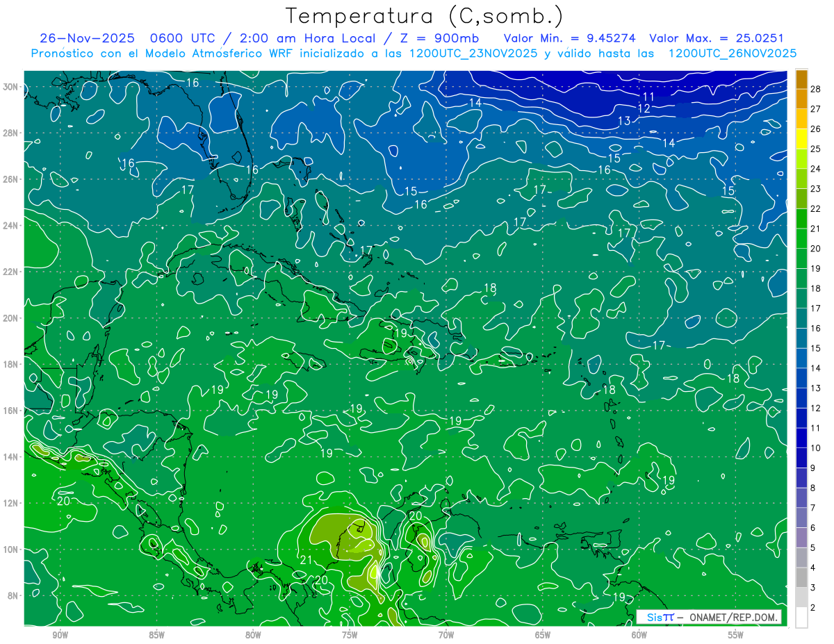This screenshot has height=644, width=834.
Task: Click the '11' contour label on the map
Action: tap(648, 97)
